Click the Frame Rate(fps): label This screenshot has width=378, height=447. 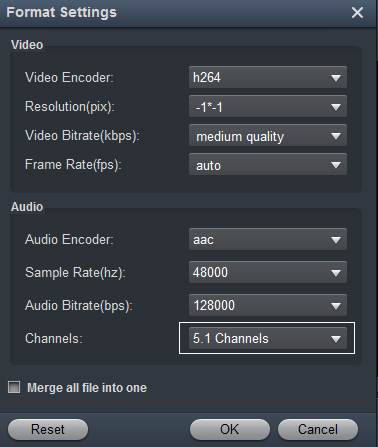pyautogui.click(x=73, y=165)
